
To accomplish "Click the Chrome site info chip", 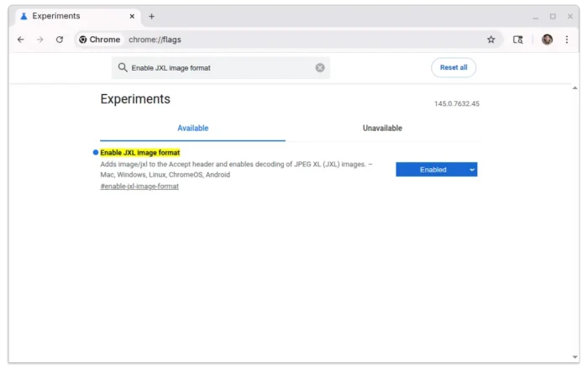I will click(x=99, y=40).
